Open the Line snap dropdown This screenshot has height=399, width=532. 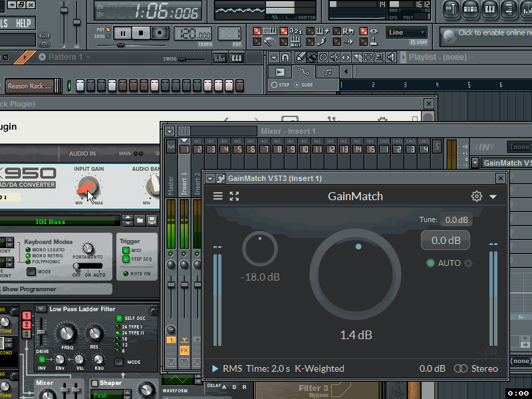pos(406,33)
